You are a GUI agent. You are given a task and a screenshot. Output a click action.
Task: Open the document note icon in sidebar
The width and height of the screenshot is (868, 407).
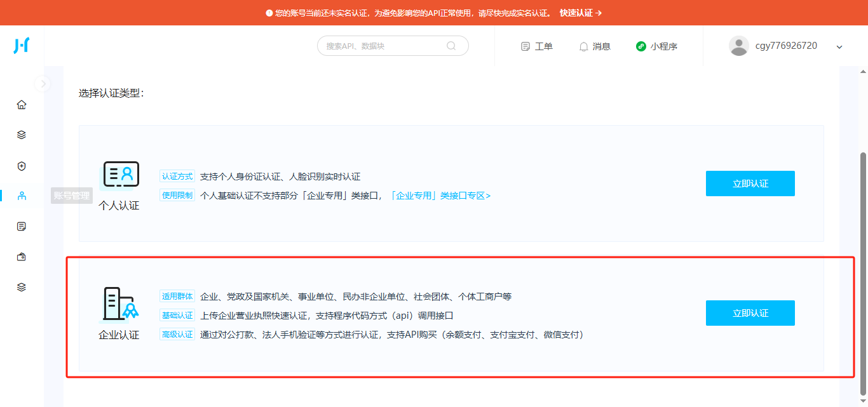(22, 226)
